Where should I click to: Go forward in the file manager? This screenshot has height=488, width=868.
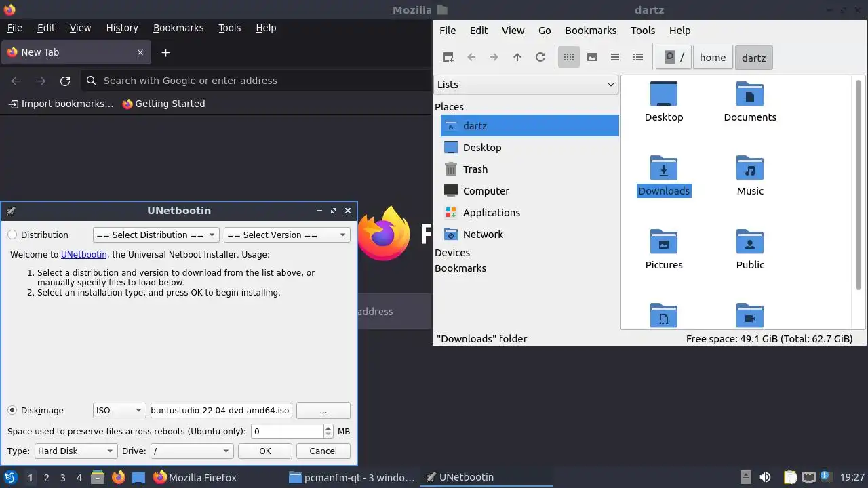tap(494, 58)
